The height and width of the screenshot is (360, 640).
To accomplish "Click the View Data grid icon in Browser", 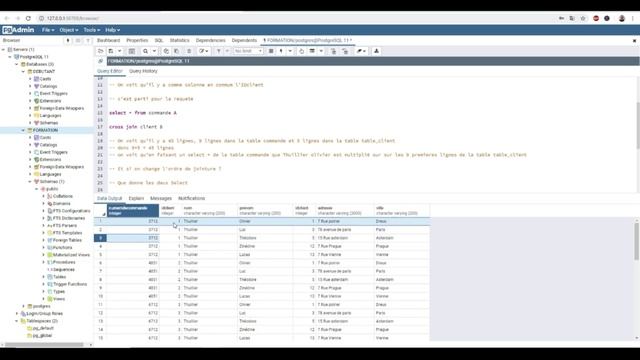I will click(x=78, y=40).
